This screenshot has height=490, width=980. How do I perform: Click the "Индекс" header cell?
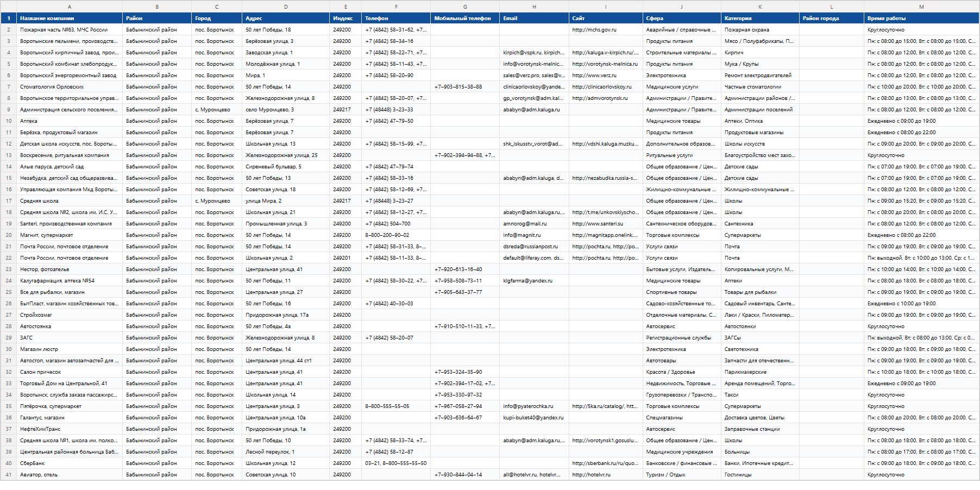click(345, 18)
